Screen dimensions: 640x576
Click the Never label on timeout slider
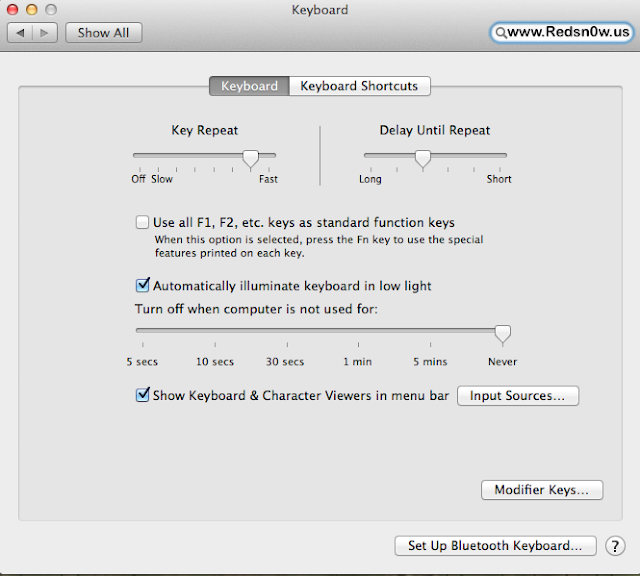(x=502, y=362)
